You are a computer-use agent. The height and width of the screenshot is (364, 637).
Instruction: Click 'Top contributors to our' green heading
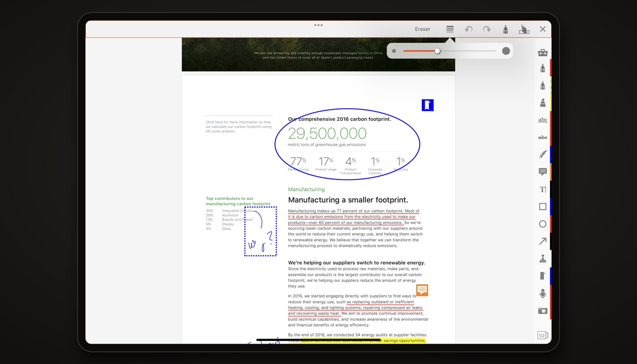229,199
